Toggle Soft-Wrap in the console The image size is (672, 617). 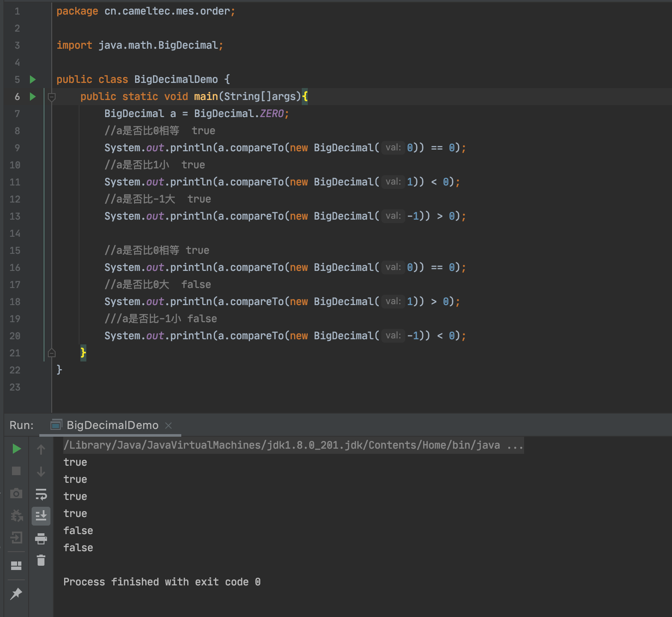tap(41, 494)
